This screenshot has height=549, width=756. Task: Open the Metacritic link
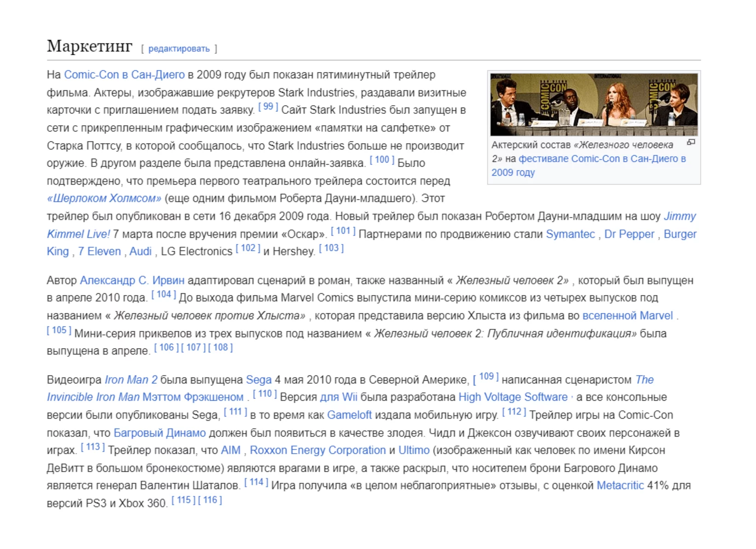point(620,485)
